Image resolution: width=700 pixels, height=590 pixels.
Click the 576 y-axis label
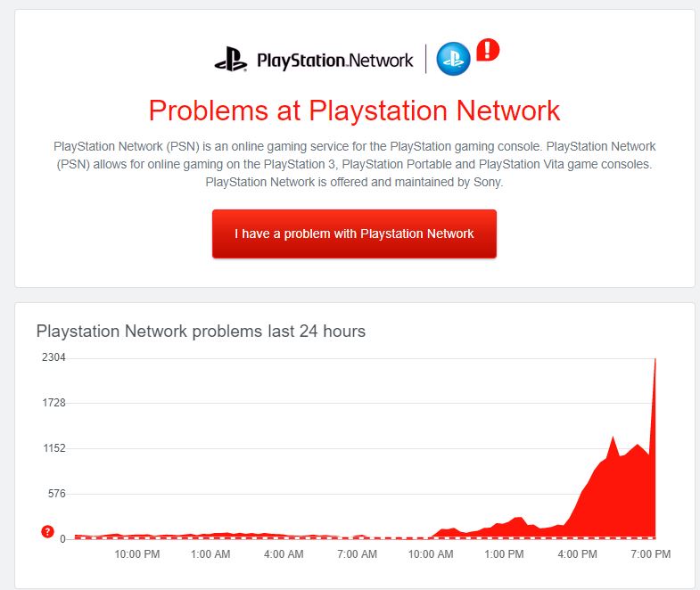57,494
